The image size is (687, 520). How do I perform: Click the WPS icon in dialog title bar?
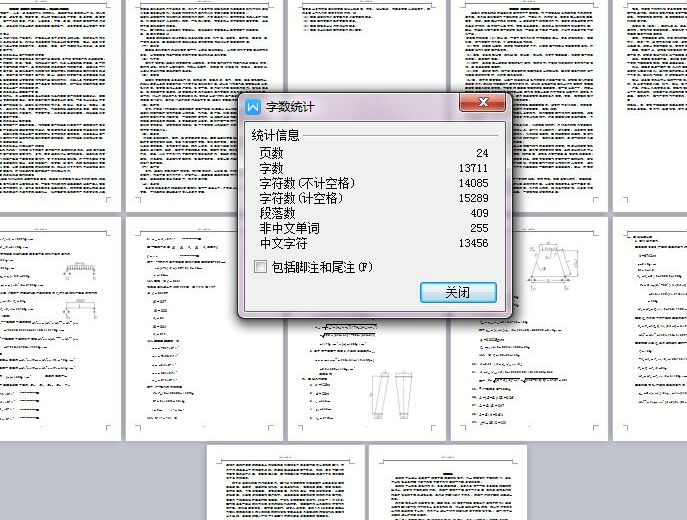pos(253,106)
